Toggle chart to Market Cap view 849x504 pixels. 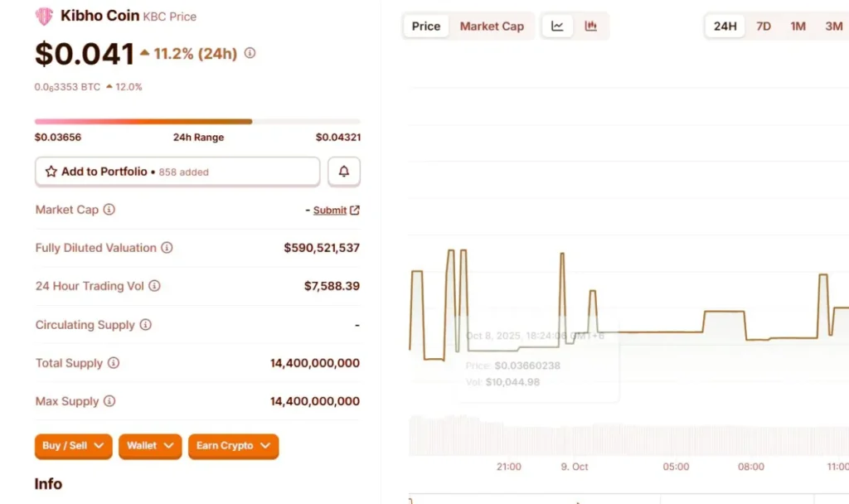(x=492, y=26)
